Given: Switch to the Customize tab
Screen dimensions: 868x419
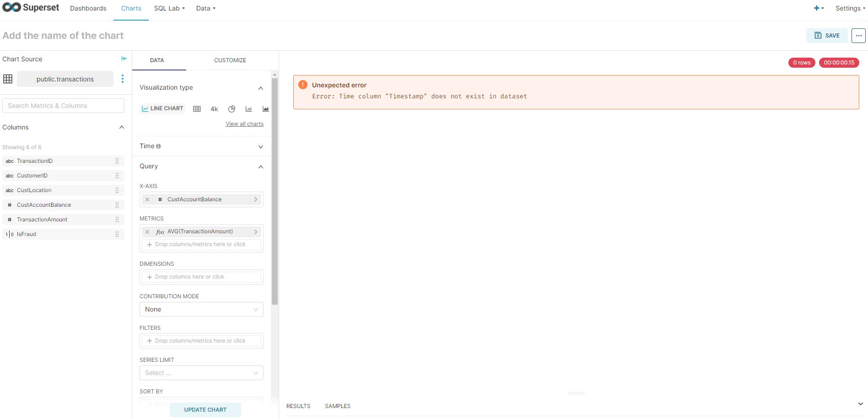Looking at the screenshot, I should 230,60.
